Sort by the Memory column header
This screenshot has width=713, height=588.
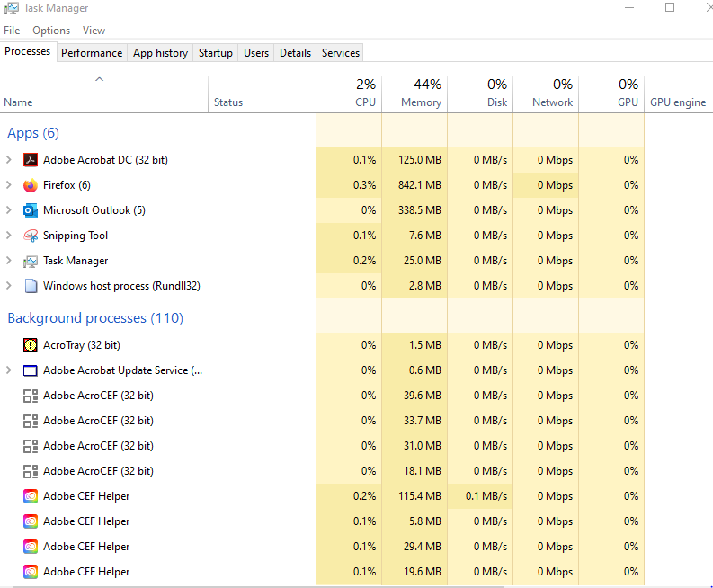[x=414, y=94]
